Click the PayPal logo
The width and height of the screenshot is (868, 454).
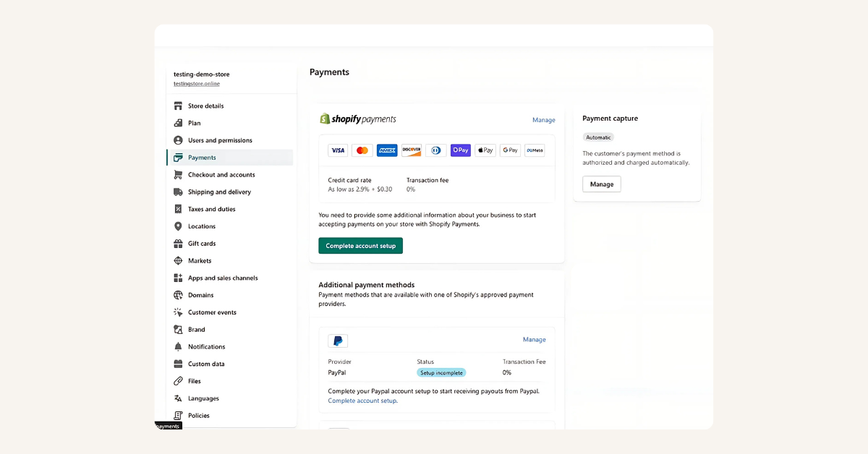click(x=337, y=340)
